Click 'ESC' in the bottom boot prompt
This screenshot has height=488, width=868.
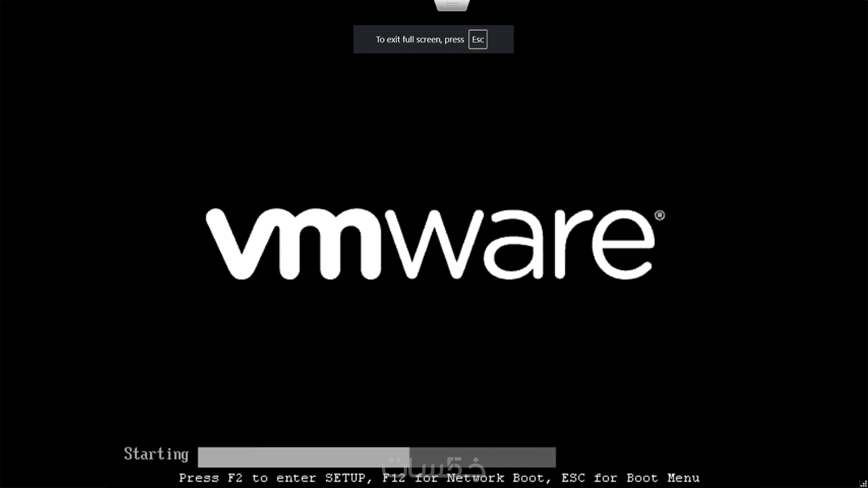[x=573, y=478]
